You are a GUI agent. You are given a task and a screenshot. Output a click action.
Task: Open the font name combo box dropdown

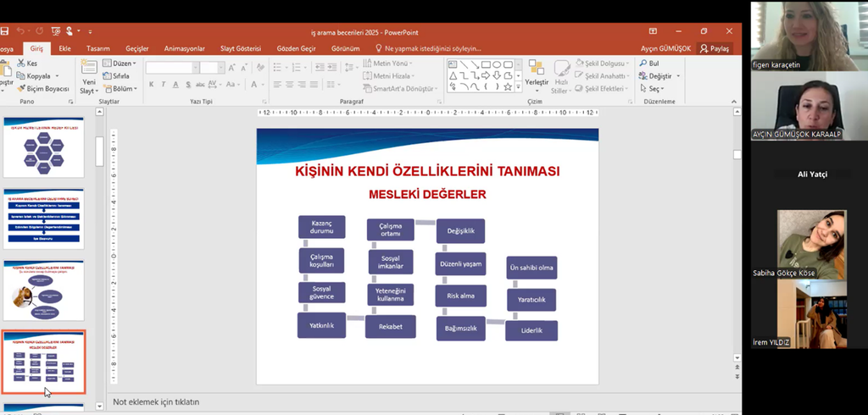pos(196,68)
